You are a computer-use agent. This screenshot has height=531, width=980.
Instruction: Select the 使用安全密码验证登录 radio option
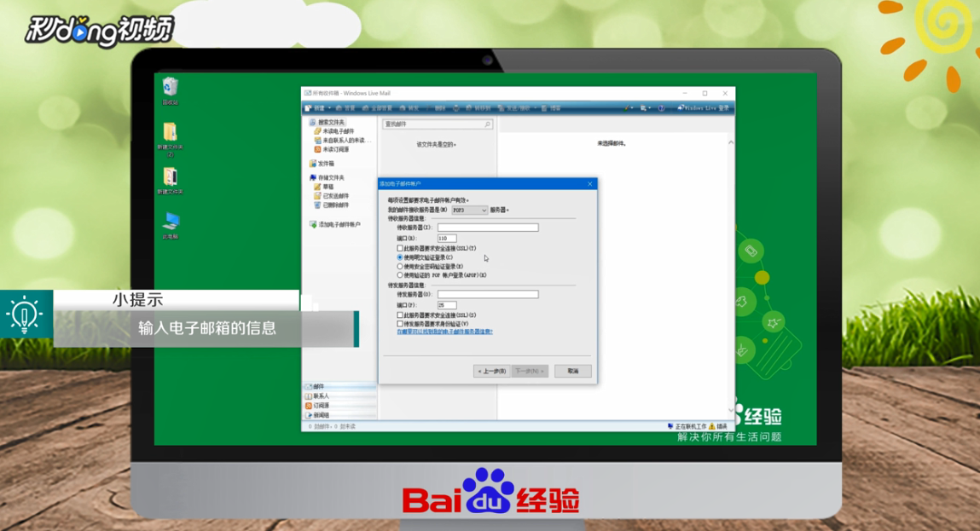click(398, 266)
